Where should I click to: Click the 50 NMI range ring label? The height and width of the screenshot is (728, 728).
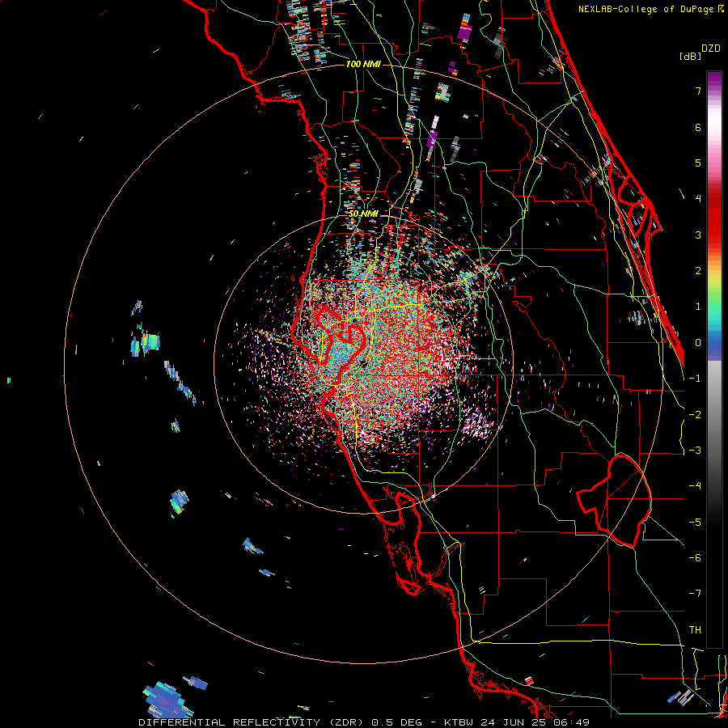[x=363, y=214]
